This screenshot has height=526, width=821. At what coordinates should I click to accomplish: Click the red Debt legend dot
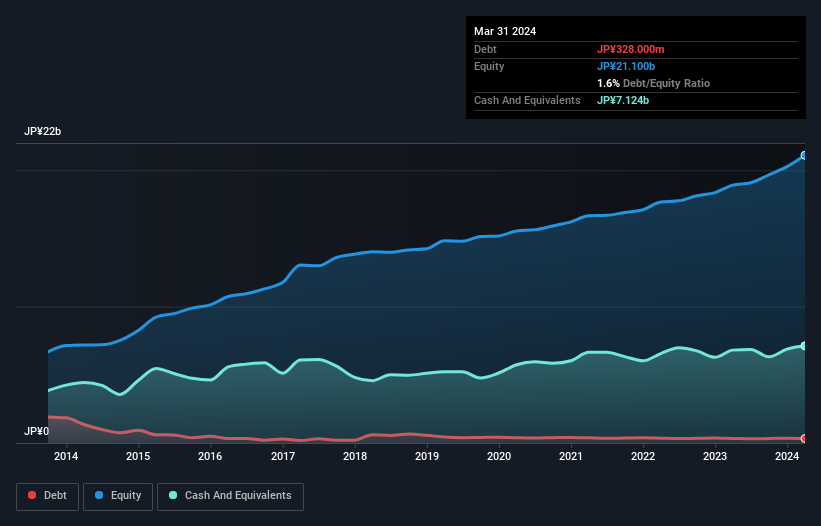[x=33, y=495]
